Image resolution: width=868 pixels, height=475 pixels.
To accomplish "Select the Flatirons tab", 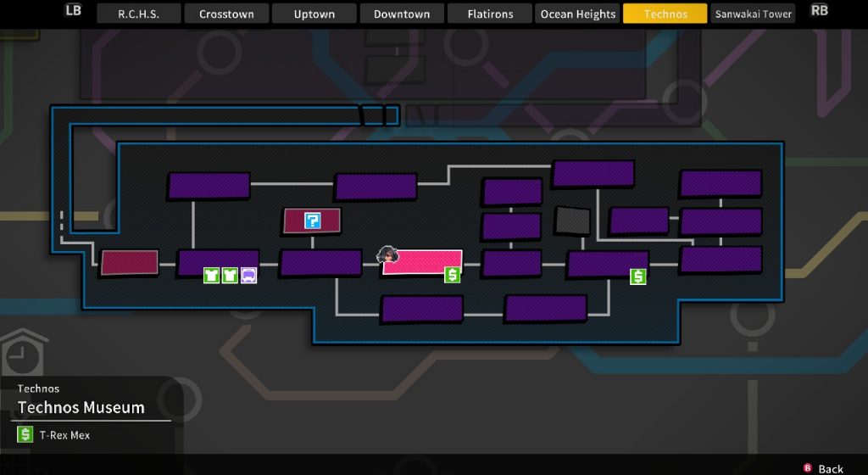I will point(490,14).
